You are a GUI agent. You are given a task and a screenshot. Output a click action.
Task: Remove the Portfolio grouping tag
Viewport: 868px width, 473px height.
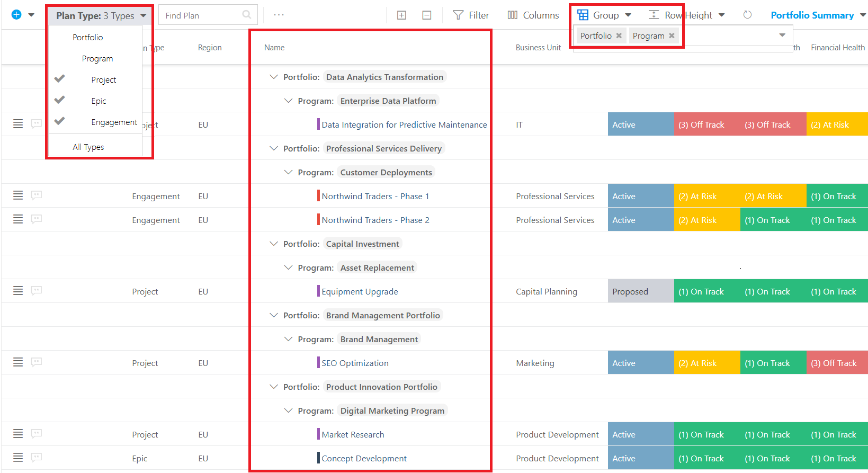pos(619,35)
